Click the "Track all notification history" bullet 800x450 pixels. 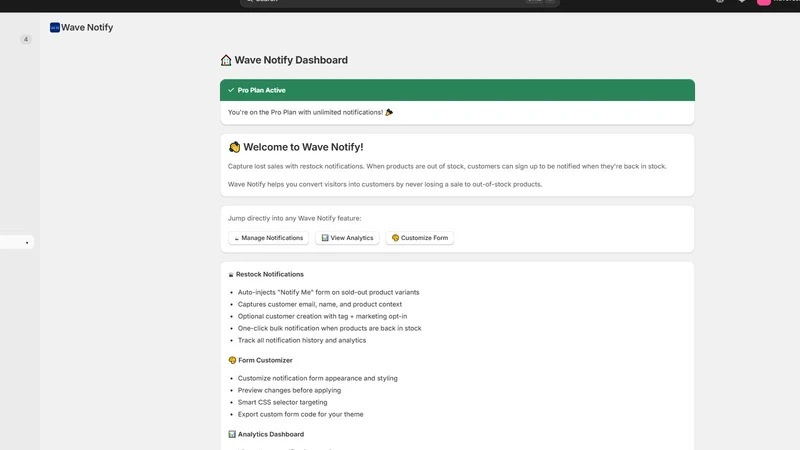[x=302, y=340]
